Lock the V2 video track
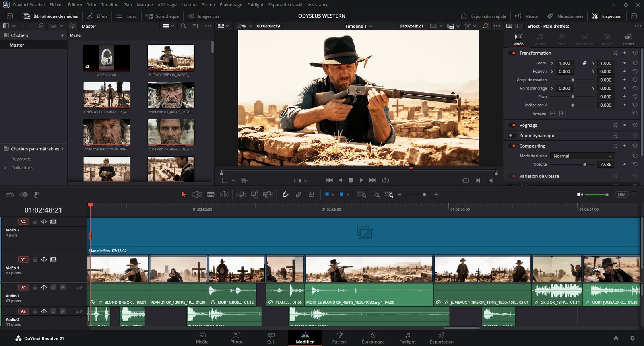 click(35, 222)
